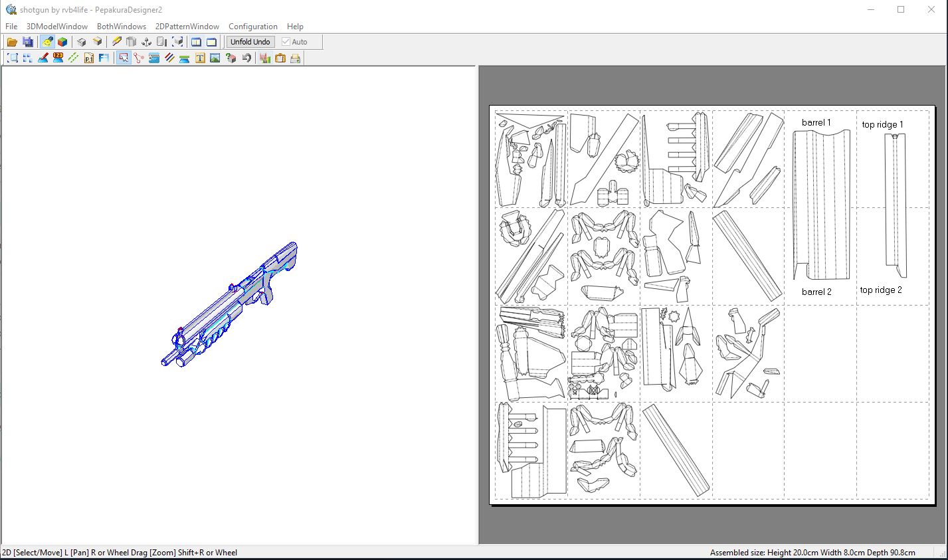Click the faded save-with-chart icon
The width and height of the screenshot is (948, 560).
click(265, 58)
